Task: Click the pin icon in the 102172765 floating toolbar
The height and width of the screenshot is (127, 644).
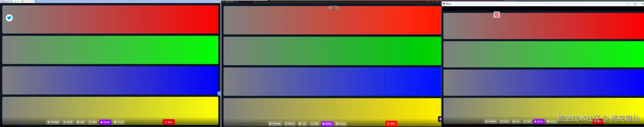Action: (331, 8)
